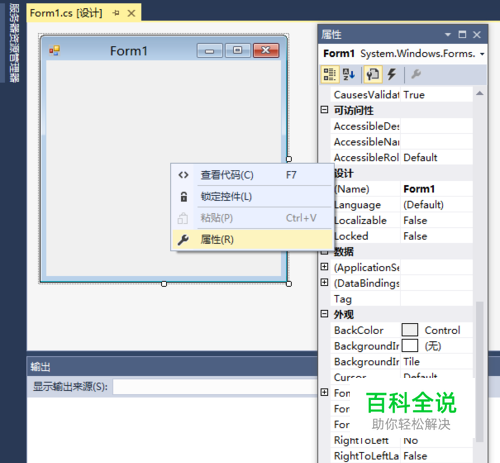Click the AccessibleRole Default value
500x463 pixels.
(x=436, y=157)
